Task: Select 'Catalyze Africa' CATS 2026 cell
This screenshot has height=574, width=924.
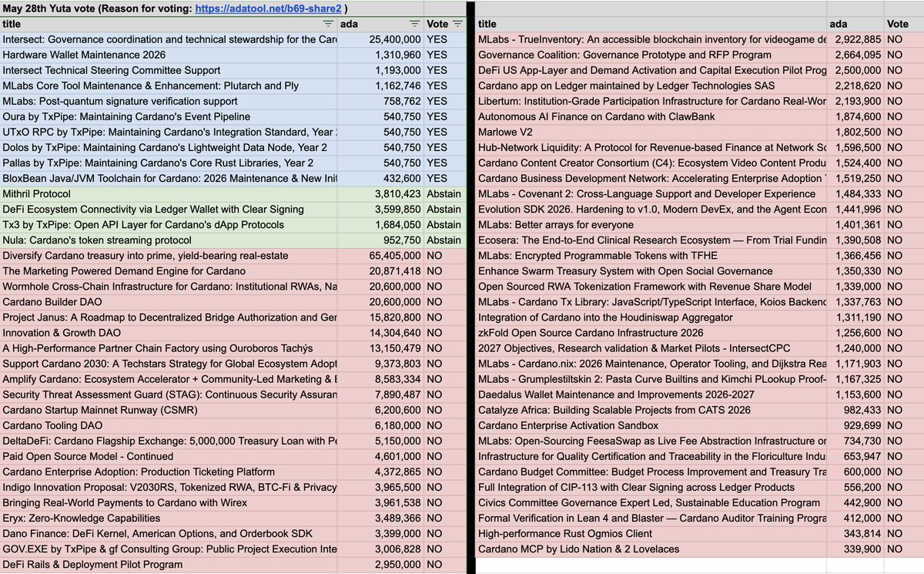Action: pos(653,410)
